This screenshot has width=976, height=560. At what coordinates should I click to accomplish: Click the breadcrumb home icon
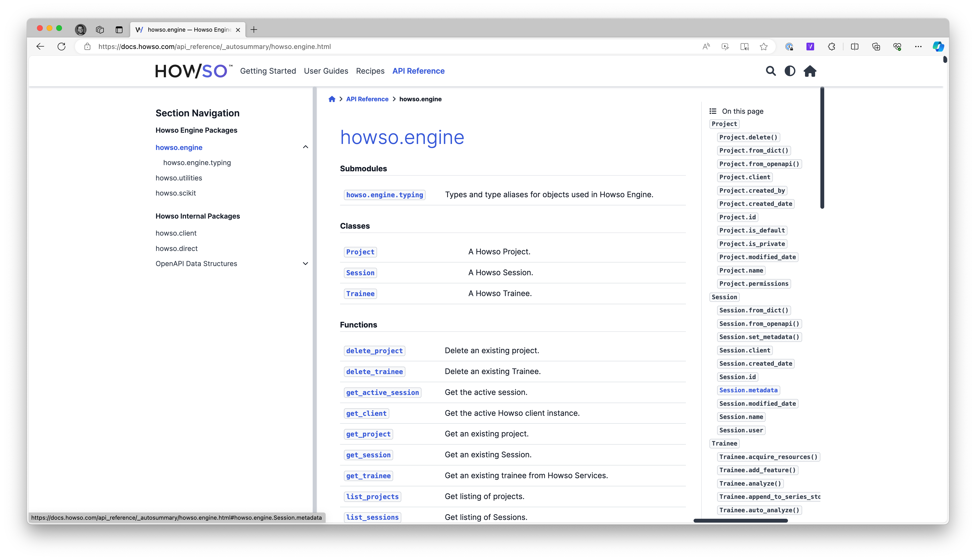[332, 99]
